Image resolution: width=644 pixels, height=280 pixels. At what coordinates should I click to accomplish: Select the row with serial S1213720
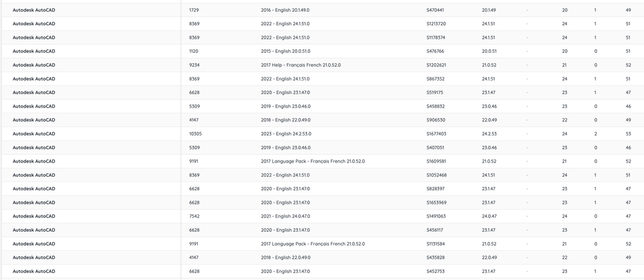point(436,24)
